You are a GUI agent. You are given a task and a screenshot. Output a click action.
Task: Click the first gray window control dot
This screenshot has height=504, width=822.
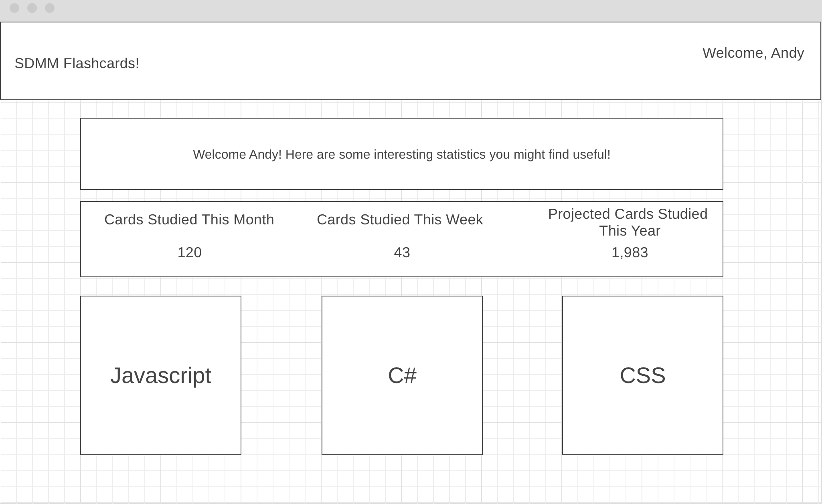point(15,8)
